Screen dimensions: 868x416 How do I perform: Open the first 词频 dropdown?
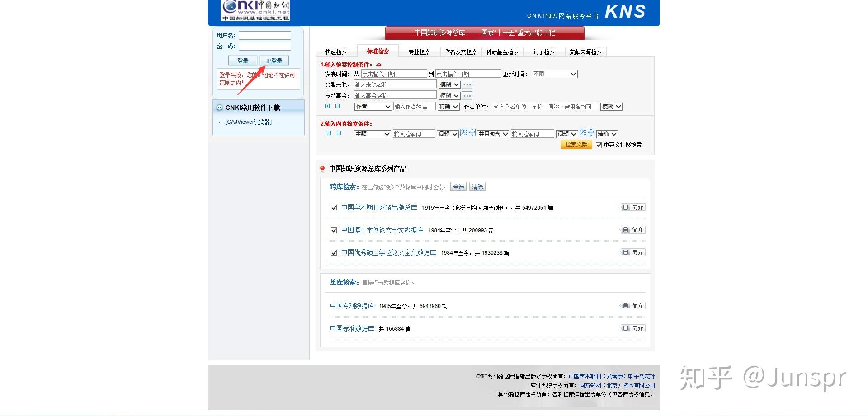pos(448,134)
